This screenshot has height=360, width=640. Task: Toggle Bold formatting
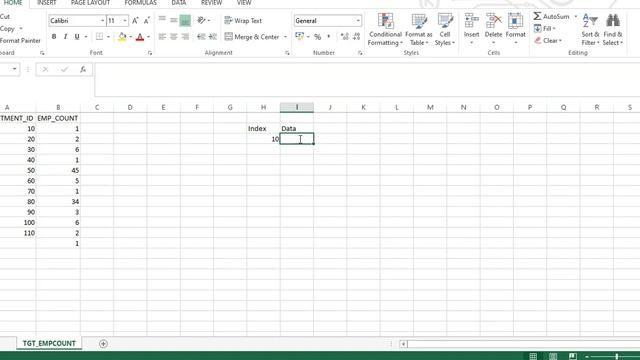pos(54,37)
